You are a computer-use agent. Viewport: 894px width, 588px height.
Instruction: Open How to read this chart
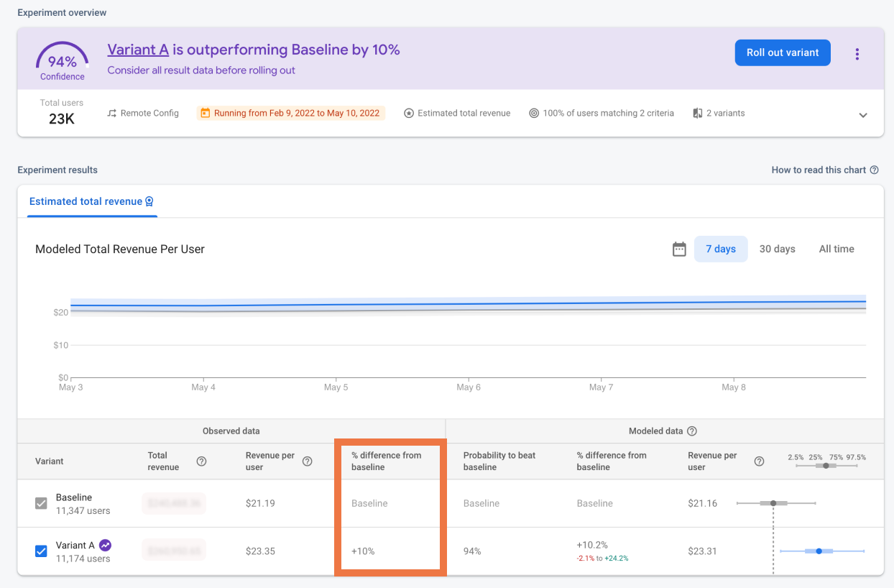(819, 170)
